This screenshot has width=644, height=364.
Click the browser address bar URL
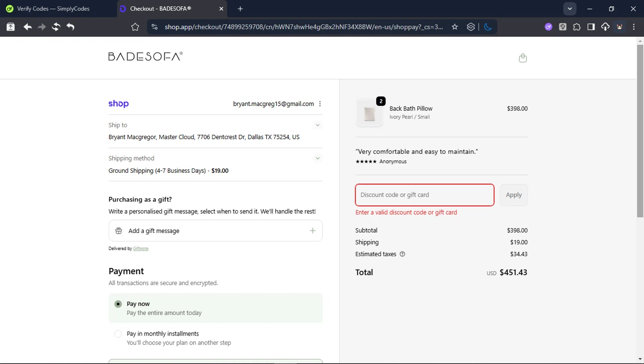pyautogui.click(x=304, y=27)
